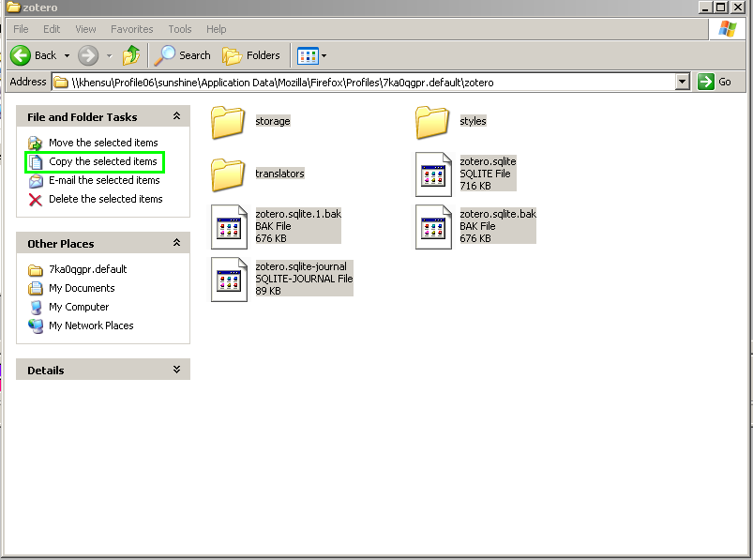
Task: Toggle the Folders tree pane
Action: click(250, 55)
